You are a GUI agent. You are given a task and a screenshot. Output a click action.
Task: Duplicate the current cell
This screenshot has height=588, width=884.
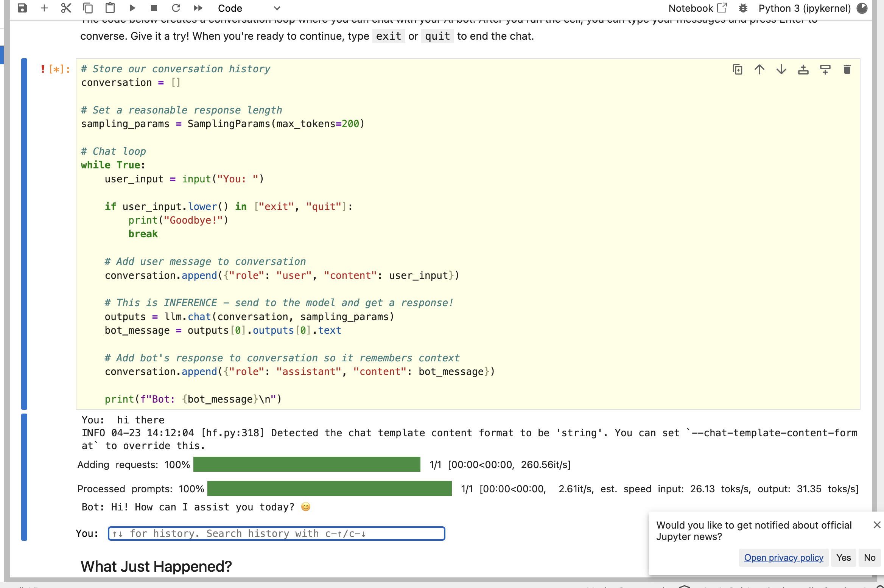tap(738, 69)
